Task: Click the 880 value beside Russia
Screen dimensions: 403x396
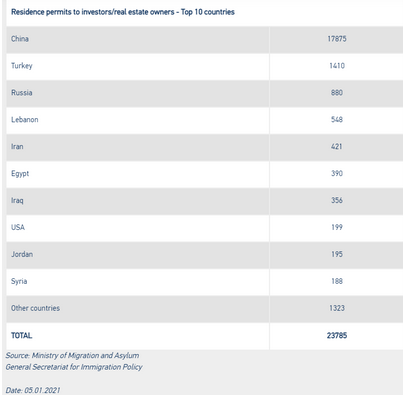Action: pyautogui.click(x=337, y=93)
